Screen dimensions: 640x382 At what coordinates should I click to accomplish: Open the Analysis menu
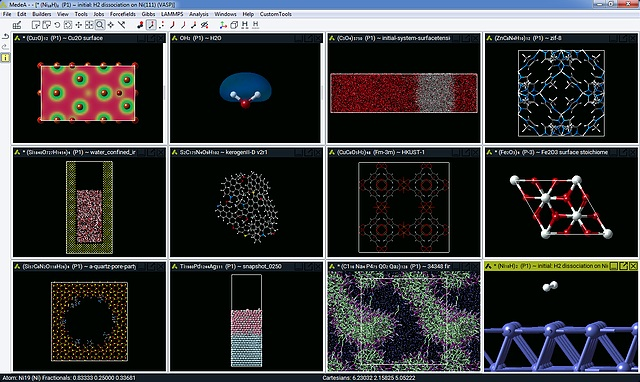[x=199, y=14]
